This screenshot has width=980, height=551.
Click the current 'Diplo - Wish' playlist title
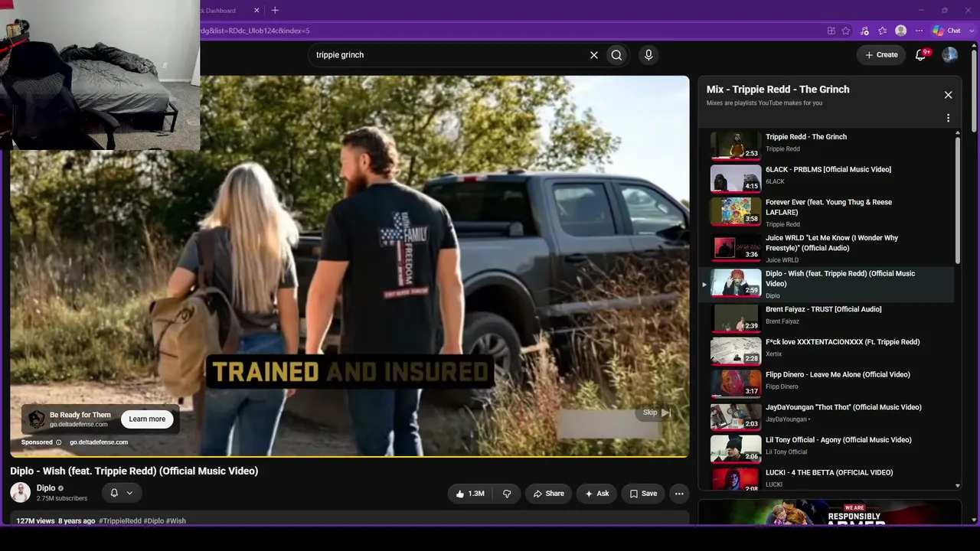click(x=840, y=279)
